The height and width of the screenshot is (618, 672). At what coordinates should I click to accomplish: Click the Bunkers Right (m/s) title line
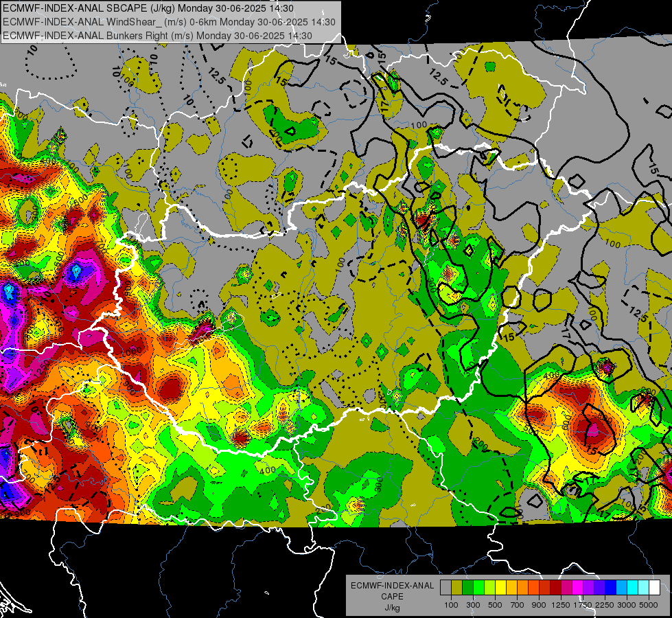(157, 36)
